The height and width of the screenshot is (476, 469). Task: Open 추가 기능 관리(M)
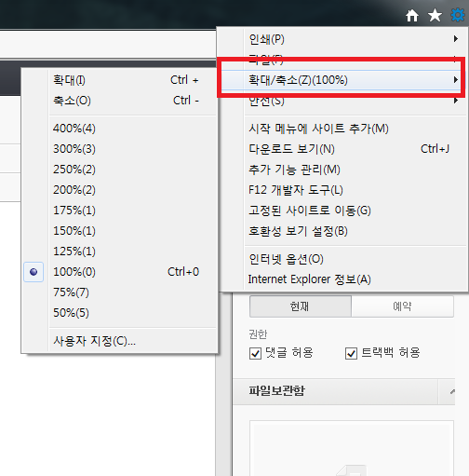(x=342, y=170)
